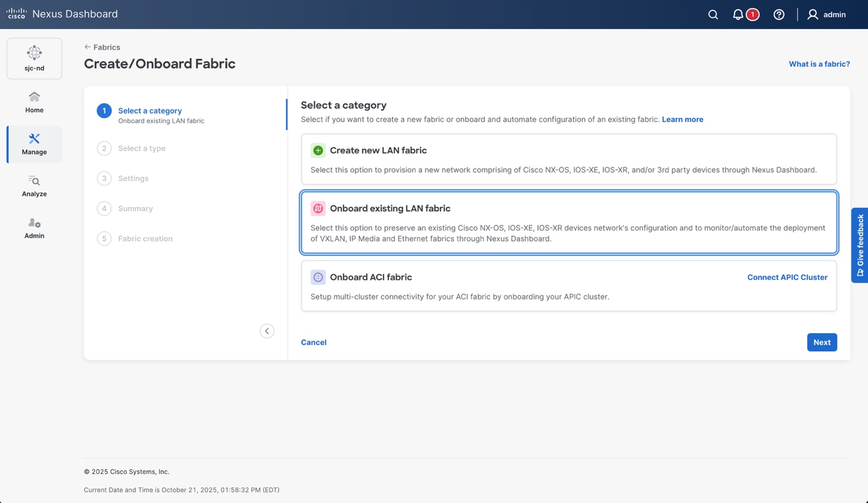Click the pink Onboard existing LAN icon
Image resolution: width=868 pixels, height=503 pixels.
point(318,209)
